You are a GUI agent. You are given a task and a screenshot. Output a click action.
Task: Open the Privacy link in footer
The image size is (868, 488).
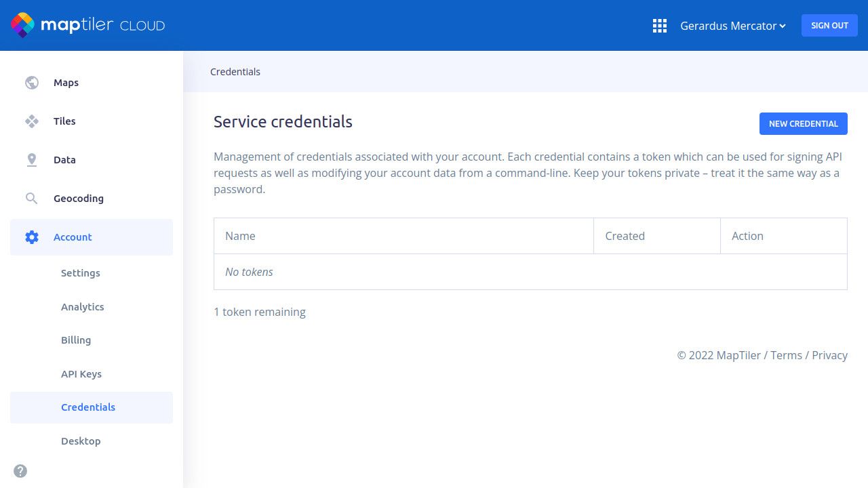pyautogui.click(x=829, y=355)
